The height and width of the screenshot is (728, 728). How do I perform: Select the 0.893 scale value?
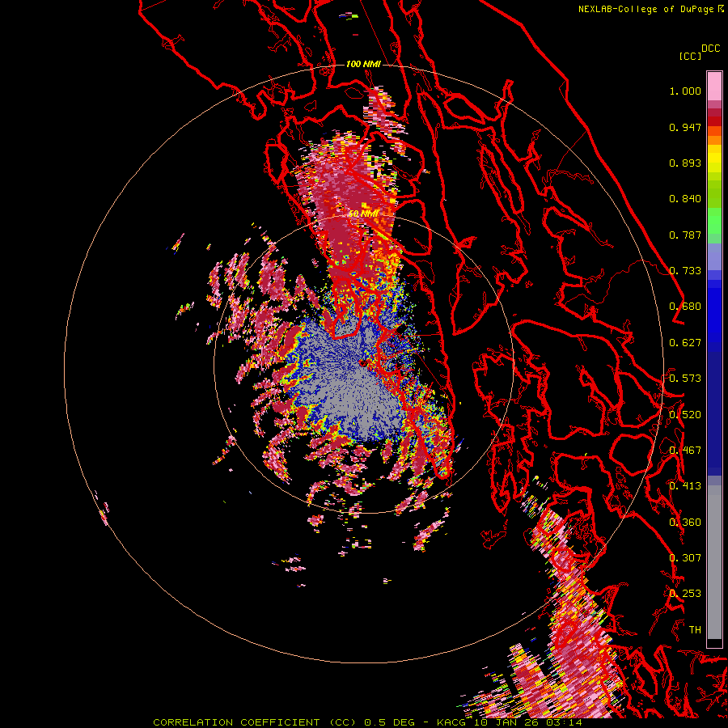(685, 163)
